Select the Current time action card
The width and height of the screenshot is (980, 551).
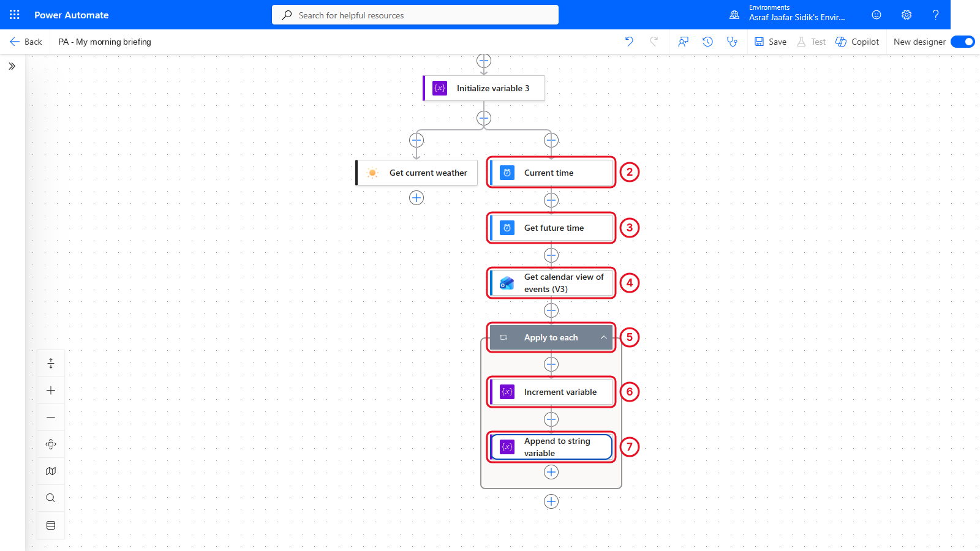tap(551, 173)
